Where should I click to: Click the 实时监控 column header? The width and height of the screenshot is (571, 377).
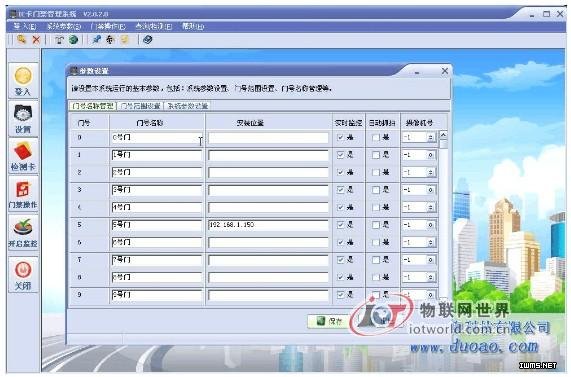tap(348, 123)
